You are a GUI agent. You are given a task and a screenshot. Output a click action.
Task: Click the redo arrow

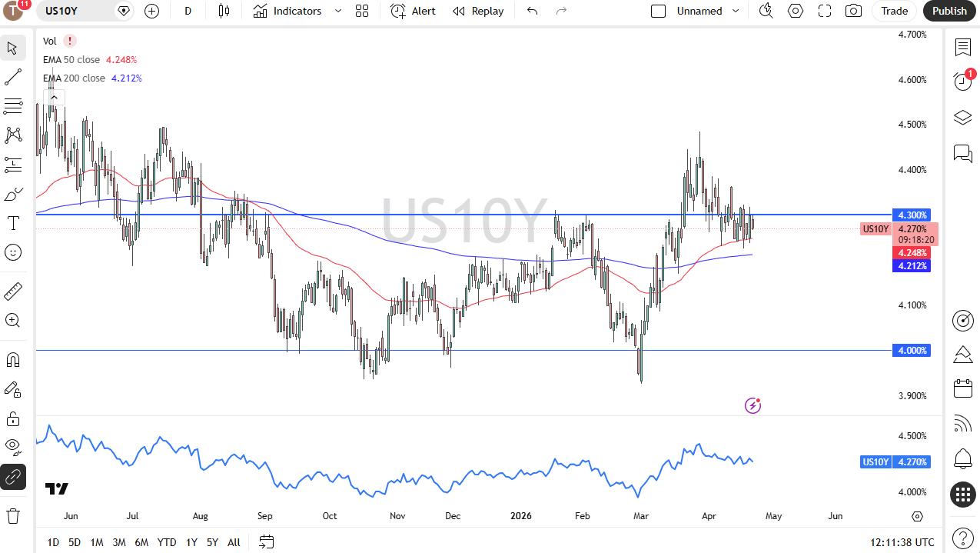561,11
